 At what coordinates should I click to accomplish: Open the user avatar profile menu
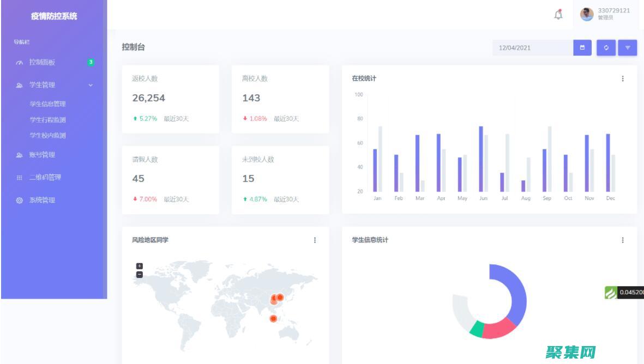coord(587,14)
